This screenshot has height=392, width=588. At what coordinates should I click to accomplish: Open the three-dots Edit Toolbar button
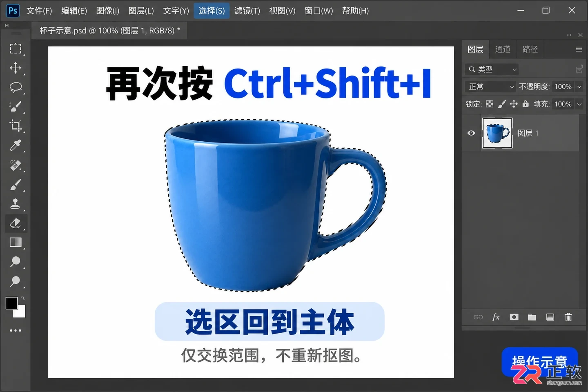click(16, 330)
